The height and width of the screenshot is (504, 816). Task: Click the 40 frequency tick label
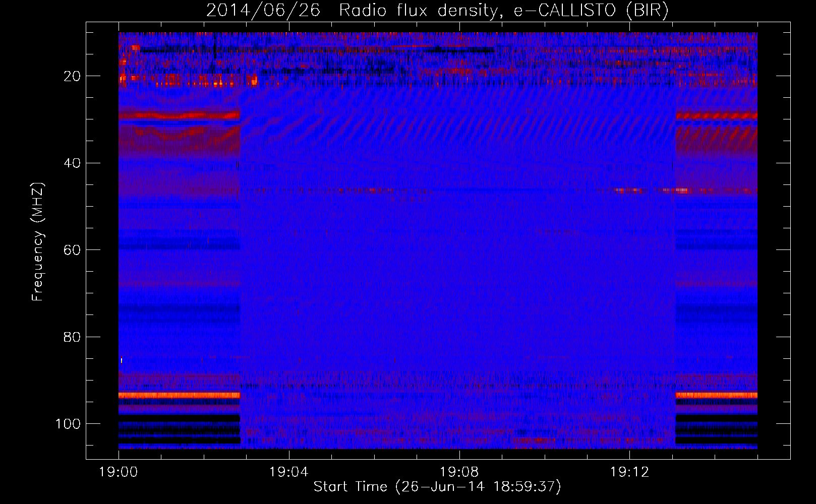73,163
